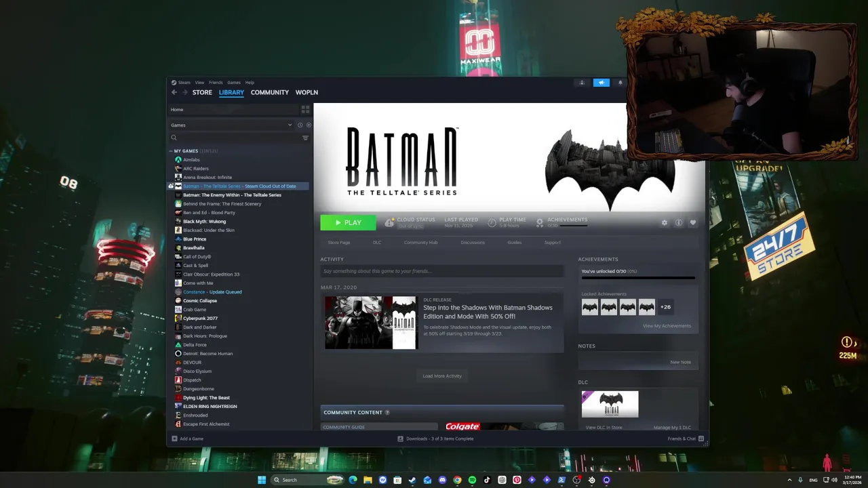This screenshot has width=868, height=488.
Task: Open TikTok from the taskbar
Action: click(x=487, y=480)
